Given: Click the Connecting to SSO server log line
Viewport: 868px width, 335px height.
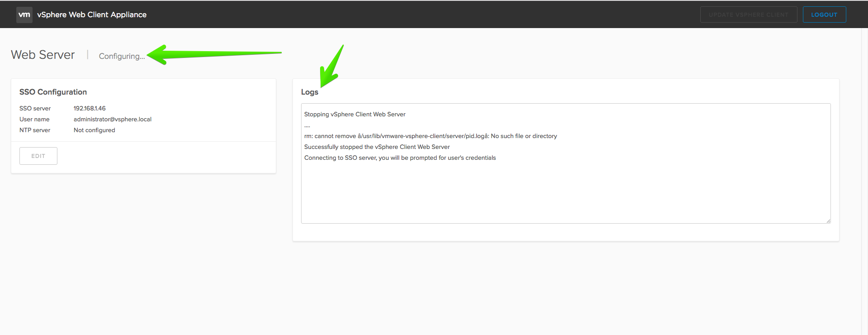Looking at the screenshot, I should tap(400, 158).
